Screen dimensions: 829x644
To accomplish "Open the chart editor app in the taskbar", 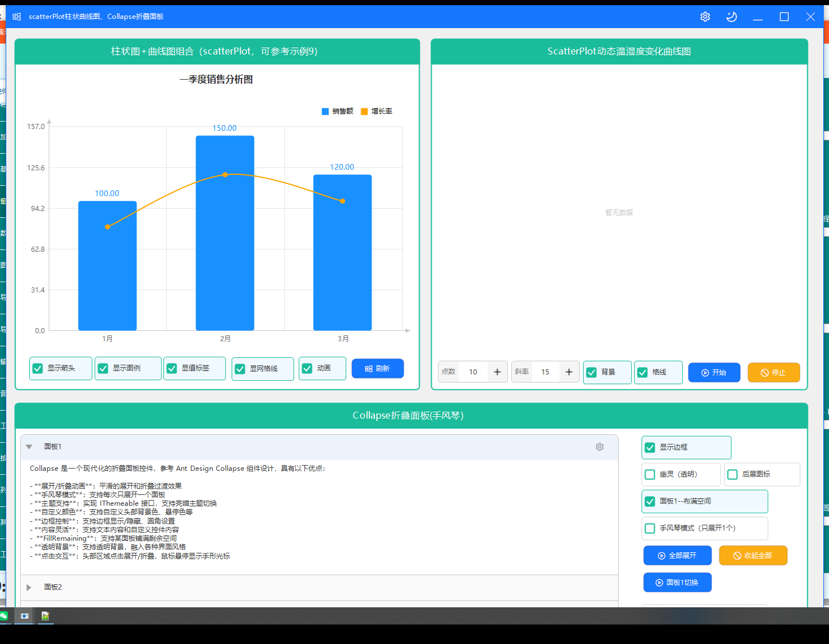I will [45, 616].
